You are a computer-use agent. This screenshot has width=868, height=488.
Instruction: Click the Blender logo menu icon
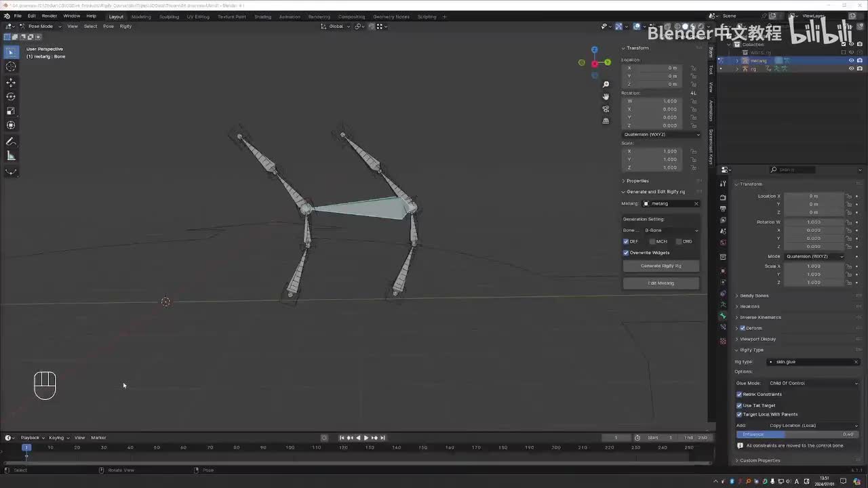7,16
